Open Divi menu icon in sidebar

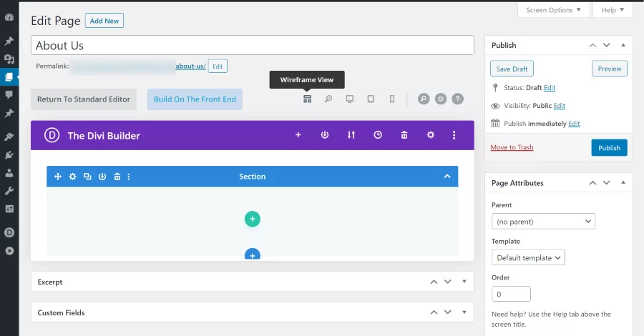point(9,232)
